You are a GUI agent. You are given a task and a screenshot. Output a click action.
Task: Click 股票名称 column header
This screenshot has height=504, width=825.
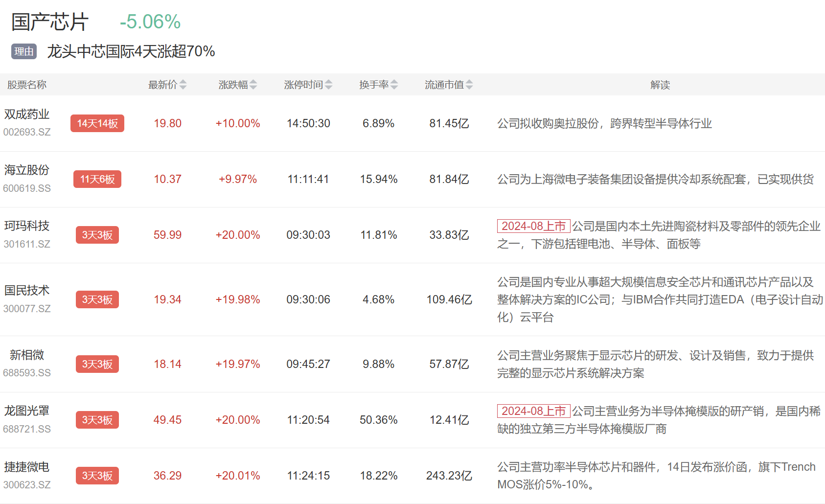pyautogui.click(x=27, y=85)
